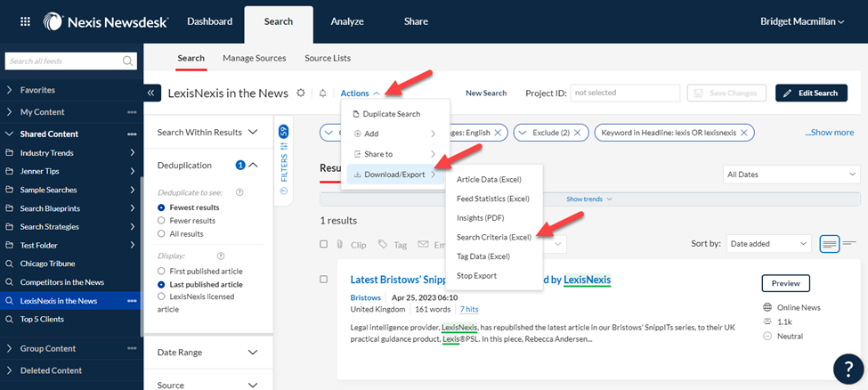The height and width of the screenshot is (390, 868).
Task: Open LexisNexis in the News feed ellipsis
Action: coord(132,301)
